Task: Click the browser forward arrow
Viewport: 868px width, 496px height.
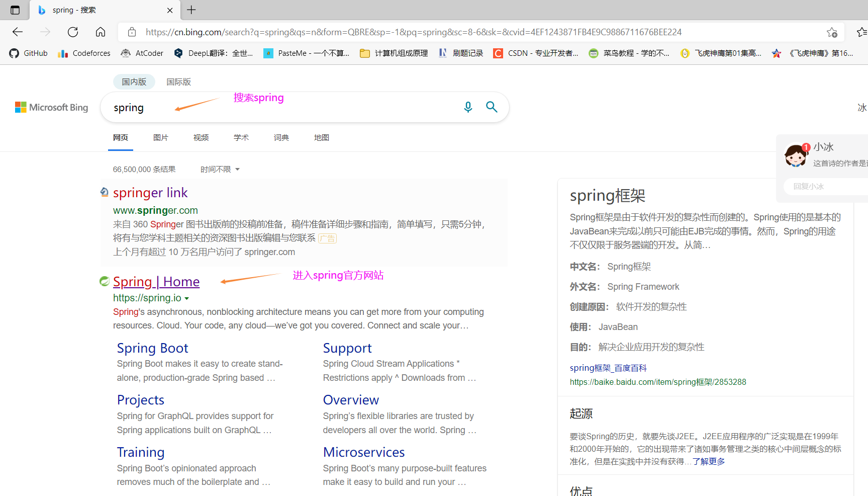Action: pos(45,32)
